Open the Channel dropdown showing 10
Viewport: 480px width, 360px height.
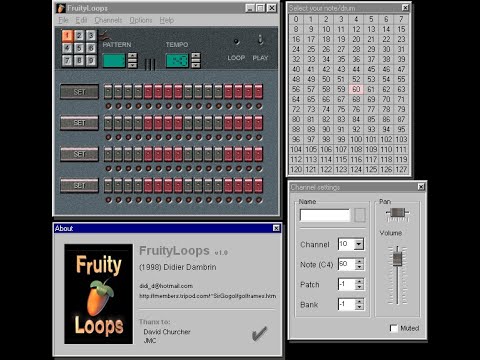(x=359, y=244)
